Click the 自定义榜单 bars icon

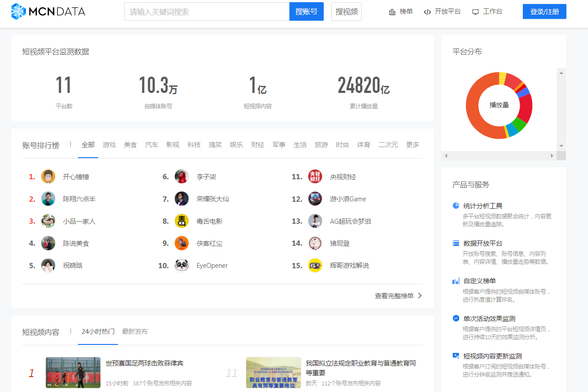(x=456, y=281)
